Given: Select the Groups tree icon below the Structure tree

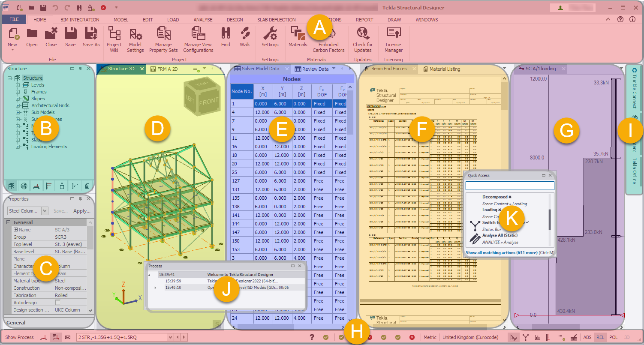Looking at the screenshot, I should point(24,186).
